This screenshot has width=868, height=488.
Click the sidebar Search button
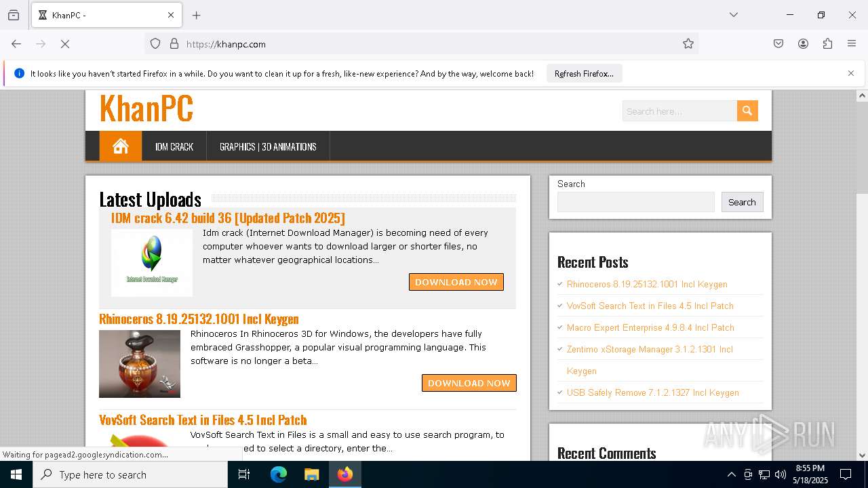(x=742, y=202)
